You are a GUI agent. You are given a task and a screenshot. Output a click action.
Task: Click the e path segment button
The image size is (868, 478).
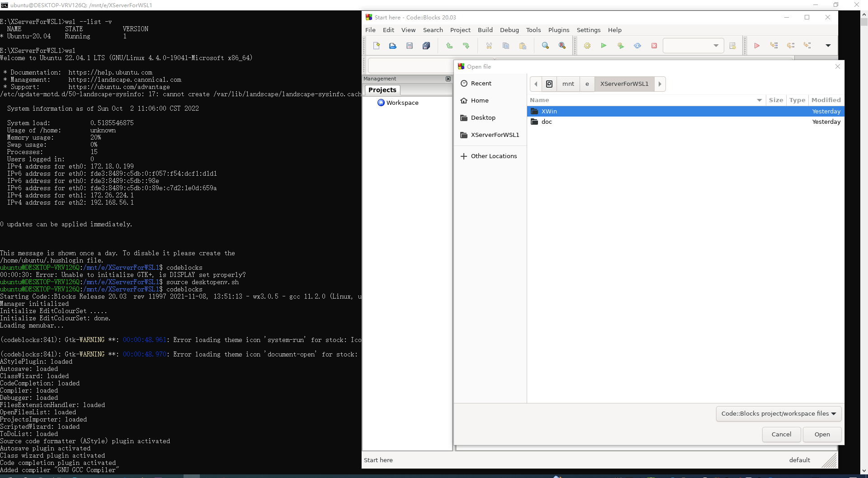587,84
